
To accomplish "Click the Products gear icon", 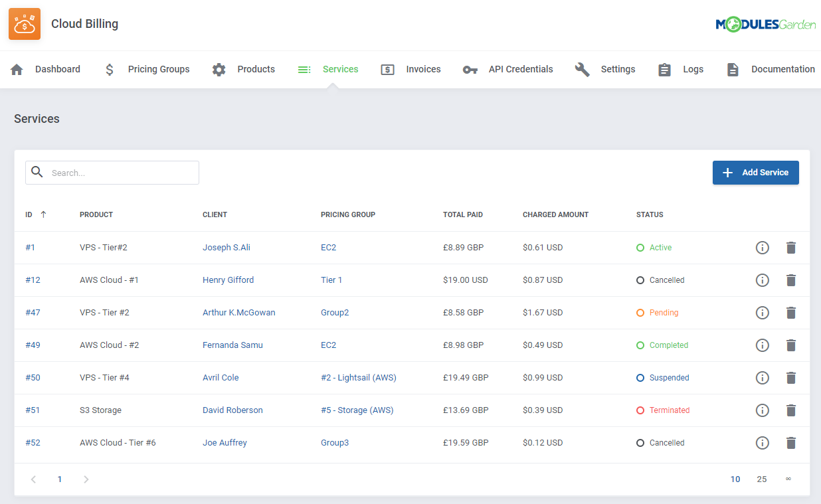I will (219, 69).
